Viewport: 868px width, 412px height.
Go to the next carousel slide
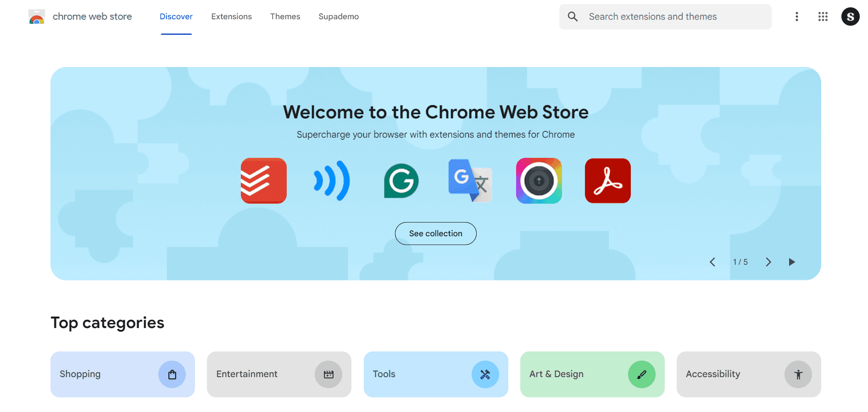pos(768,262)
